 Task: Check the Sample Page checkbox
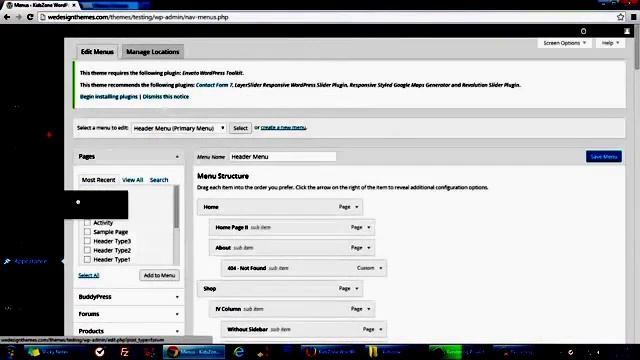point(87,232)
